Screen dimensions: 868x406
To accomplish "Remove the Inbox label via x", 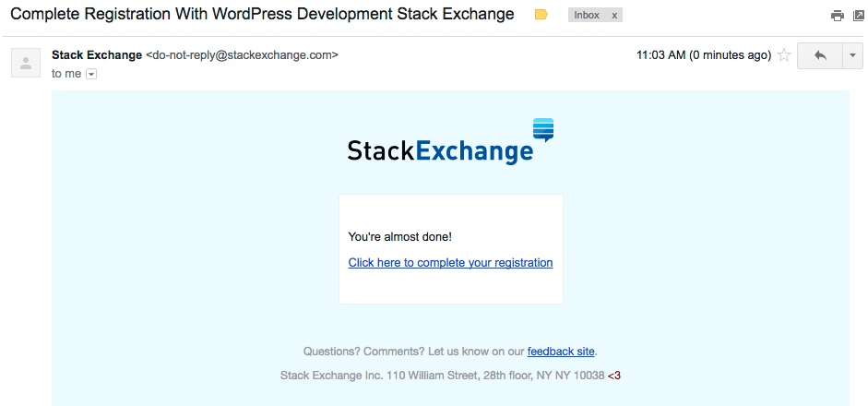I will tap(614, 16).
